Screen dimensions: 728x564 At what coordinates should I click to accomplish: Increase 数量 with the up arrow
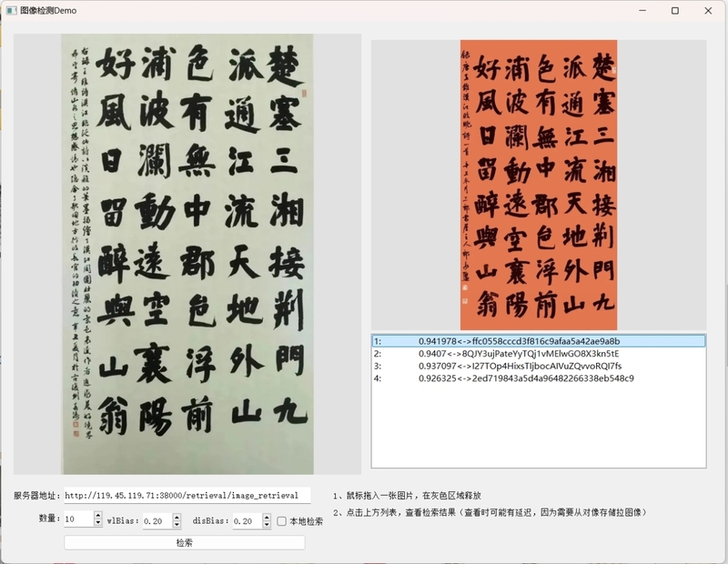(x=97, y=515)
